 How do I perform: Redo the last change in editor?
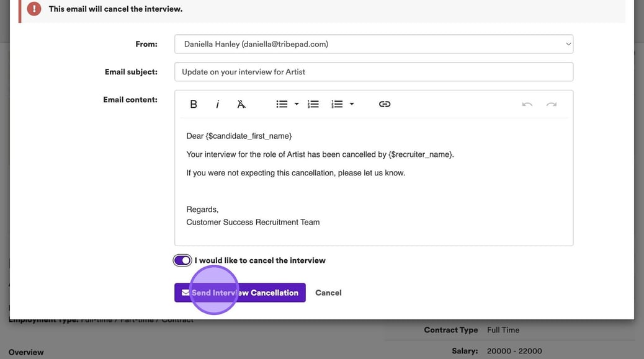(551, 104)
